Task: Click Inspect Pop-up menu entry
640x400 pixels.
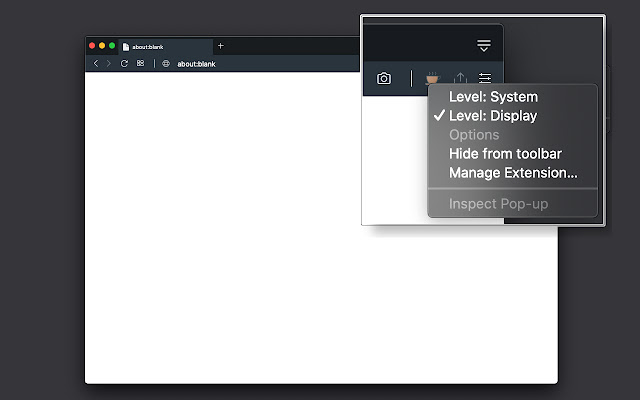Action: [x=513, y=204]
